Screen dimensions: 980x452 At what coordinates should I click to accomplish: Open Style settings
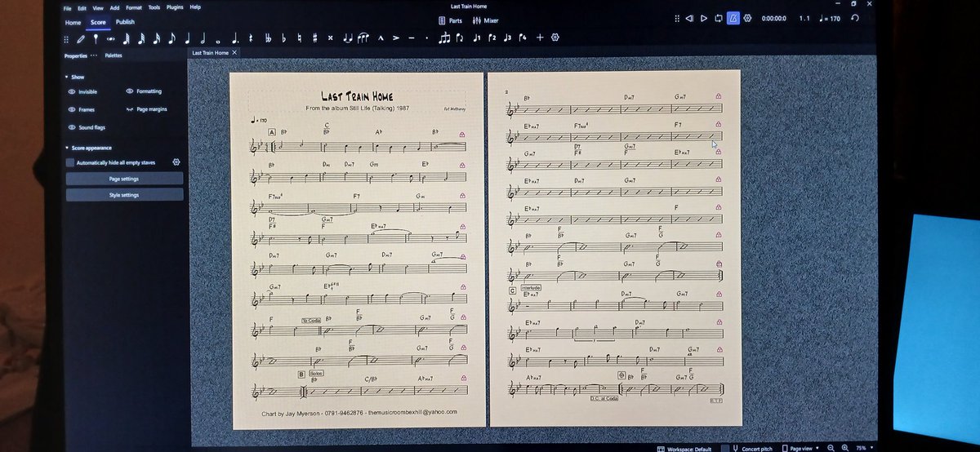click(x=124, y=195)
